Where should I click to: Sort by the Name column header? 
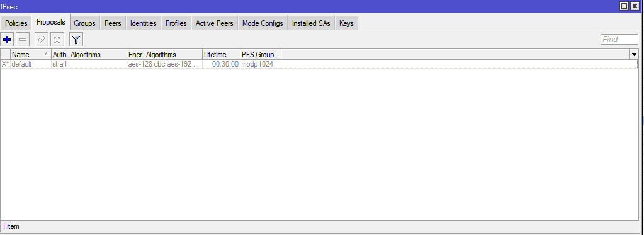pyautogui.click(x=31, y=55)
